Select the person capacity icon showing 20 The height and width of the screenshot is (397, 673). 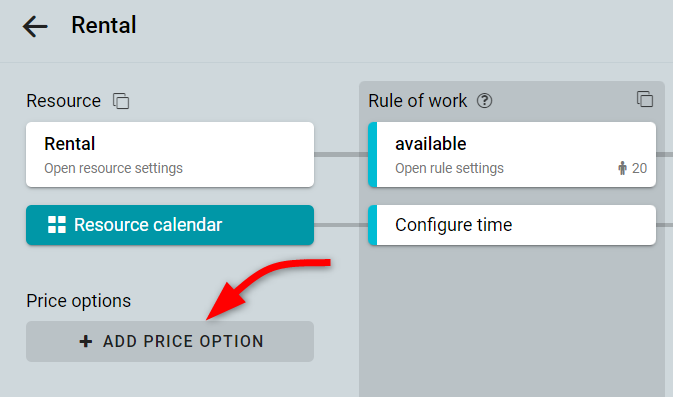[x=622, y=168]
